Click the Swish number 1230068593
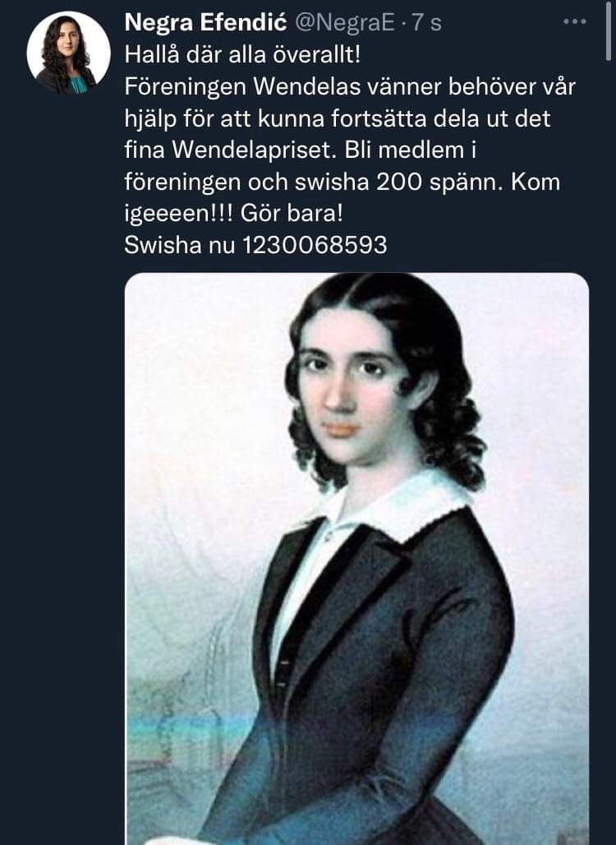Screen dimensions: 616x845 [315, 245]
